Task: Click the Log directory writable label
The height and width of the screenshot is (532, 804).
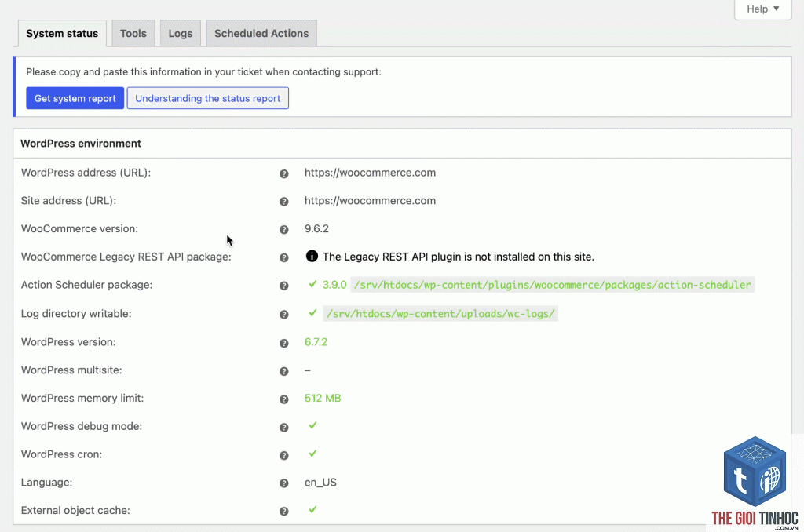Action: [x=76, y=314]
